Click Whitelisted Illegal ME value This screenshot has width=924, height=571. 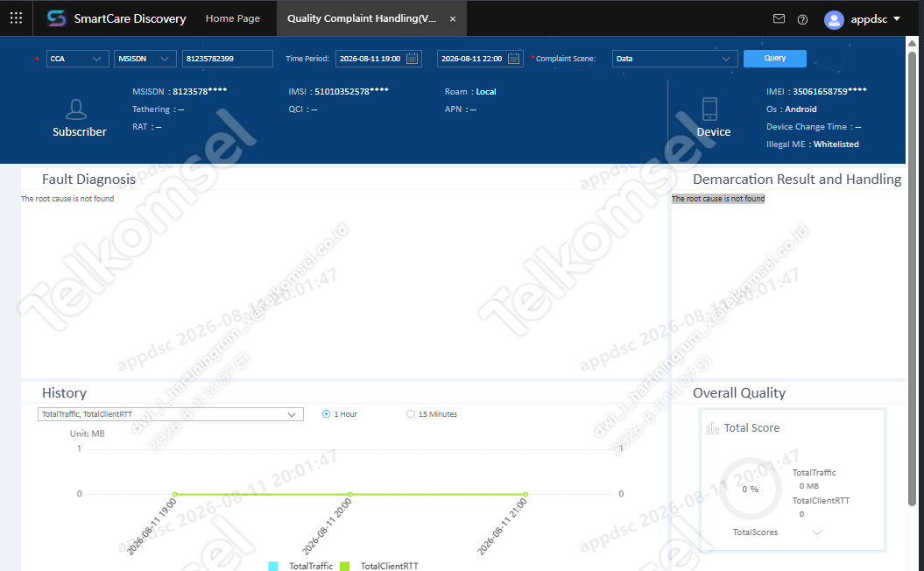point(836,144)
